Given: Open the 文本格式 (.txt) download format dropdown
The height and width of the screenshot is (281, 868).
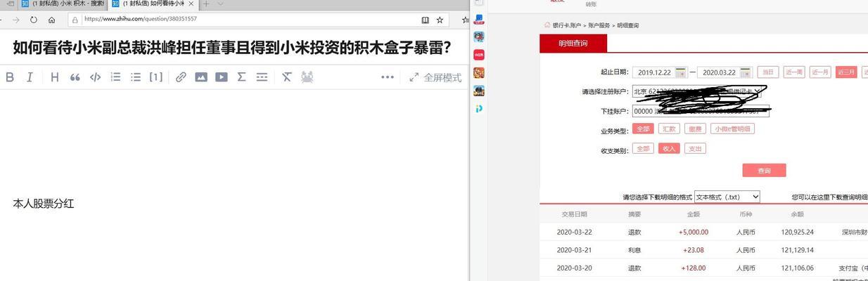Looking at the screenshot, I should pyautogui.click(x=727, y=197).
